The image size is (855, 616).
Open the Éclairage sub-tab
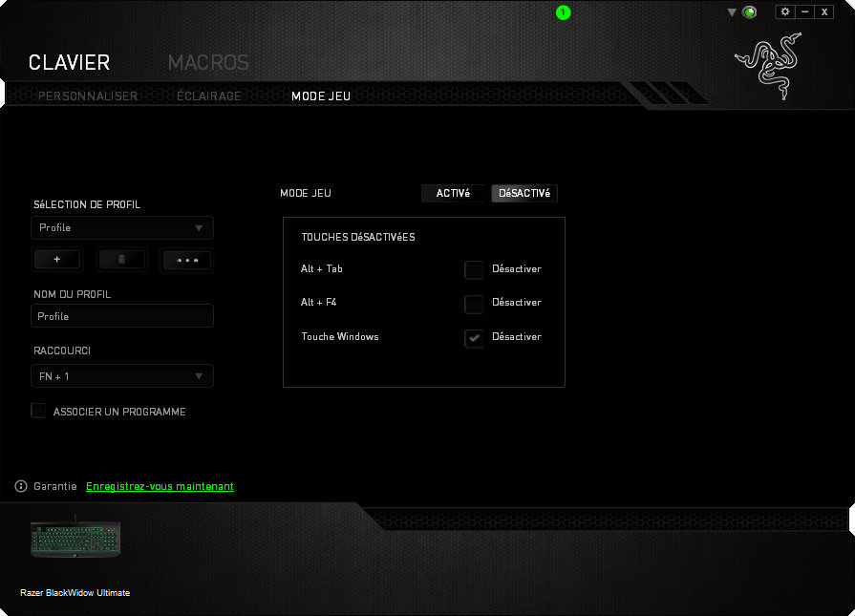[208, 96]
